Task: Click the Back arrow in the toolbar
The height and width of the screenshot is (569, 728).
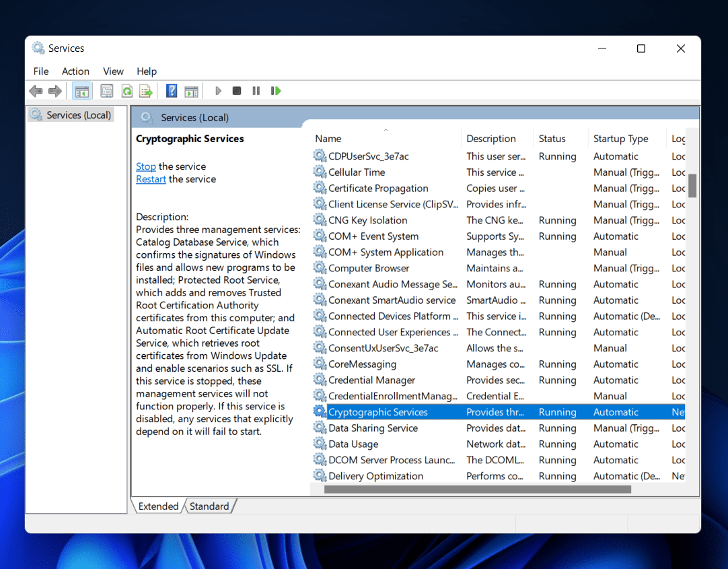Action: [x=36, y=91]
